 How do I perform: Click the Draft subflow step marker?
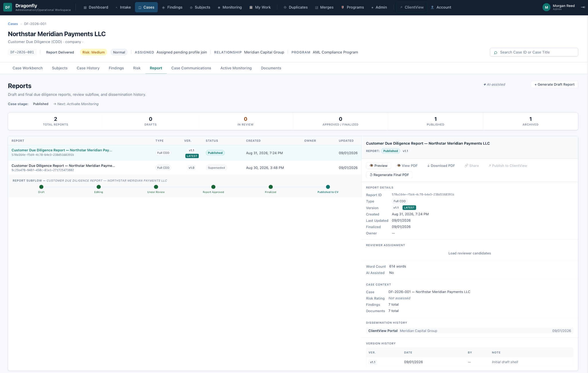coord(41,187)
